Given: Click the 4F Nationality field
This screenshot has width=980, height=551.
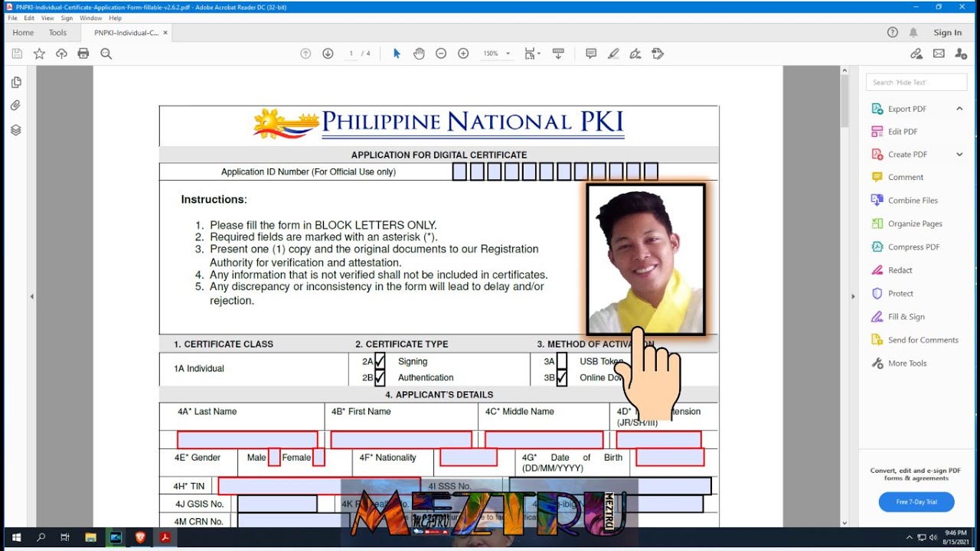Looking at the screenshot, I should pyautogui.click(x=469, y=457).
